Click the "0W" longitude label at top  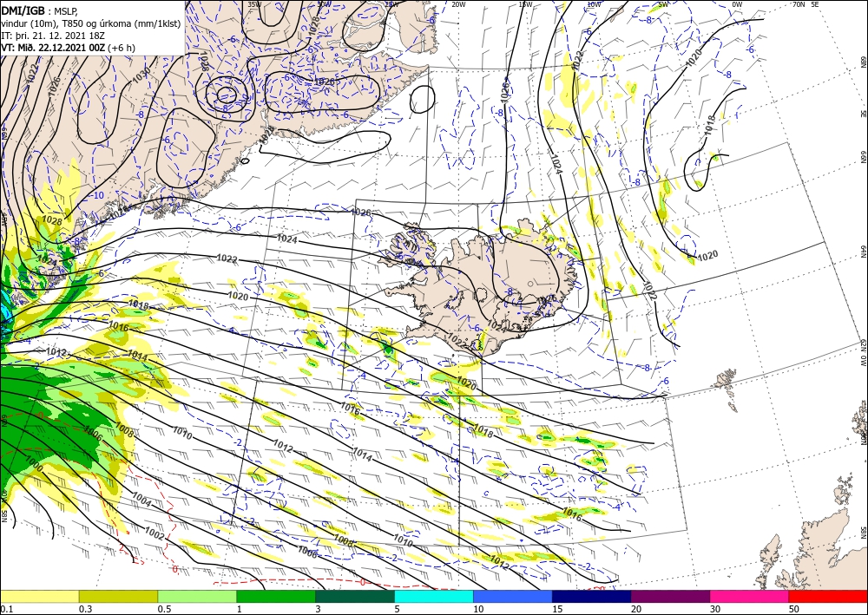click(737, 4)
